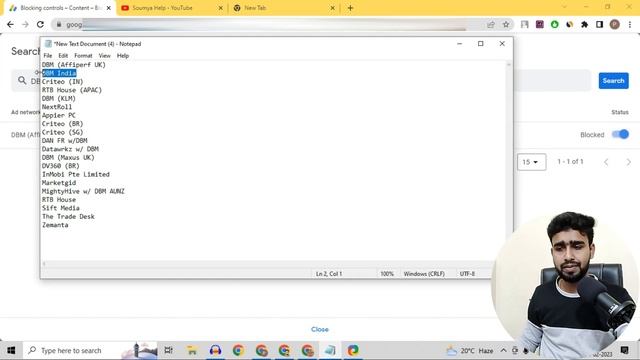
Task: Click the blue Search button
Action: point(613,81)
